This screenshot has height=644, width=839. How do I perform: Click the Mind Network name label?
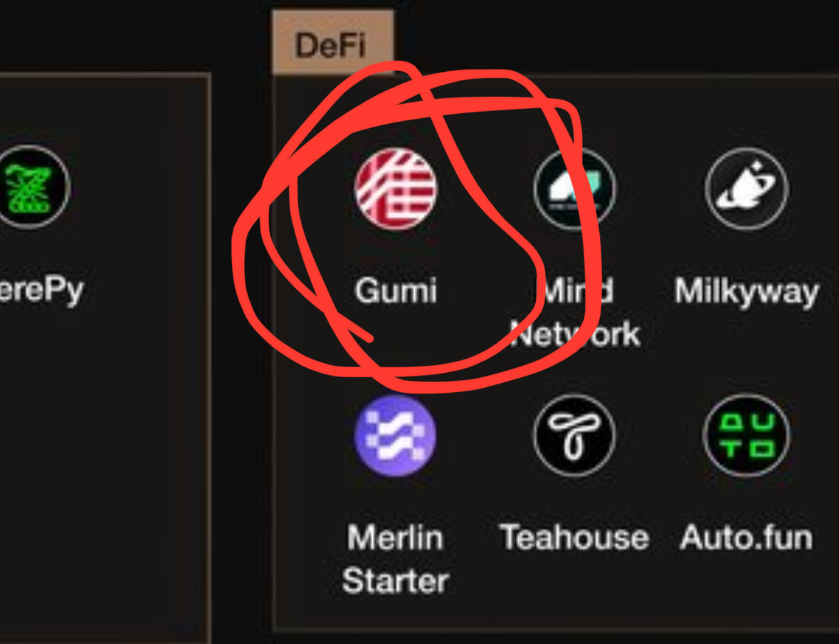pyautogui.click(x=575, y=312)
